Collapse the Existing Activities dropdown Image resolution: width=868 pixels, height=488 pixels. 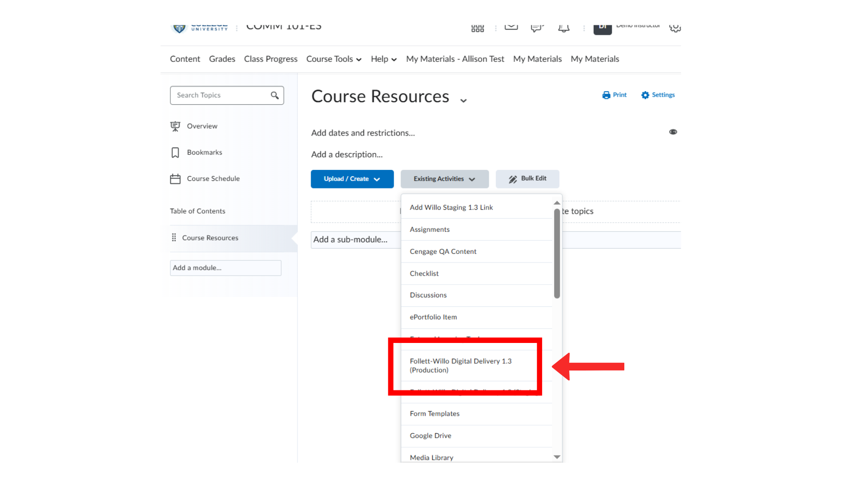pos(444,179)
